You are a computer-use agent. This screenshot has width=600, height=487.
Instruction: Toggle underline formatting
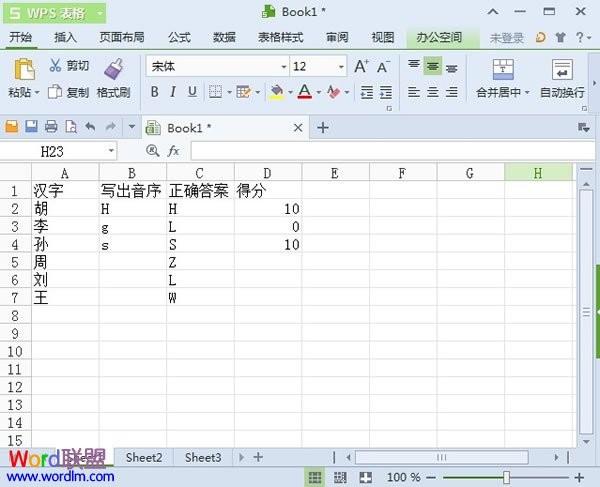(x=192, y=92)
